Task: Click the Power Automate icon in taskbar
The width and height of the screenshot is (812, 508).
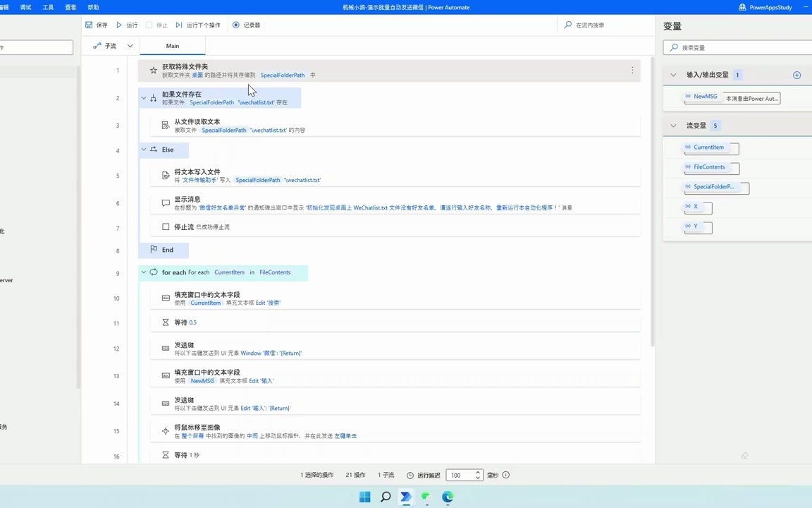Action: coord(405,497)
